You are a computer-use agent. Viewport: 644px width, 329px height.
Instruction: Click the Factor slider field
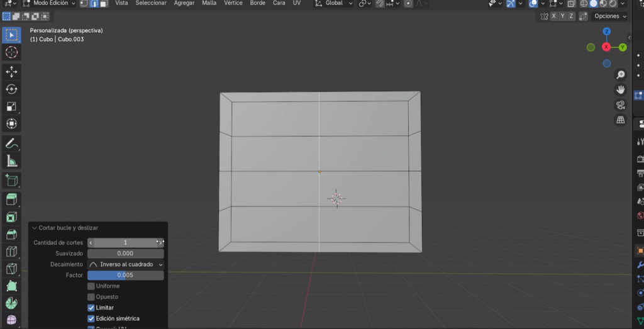tap(126, 275)
